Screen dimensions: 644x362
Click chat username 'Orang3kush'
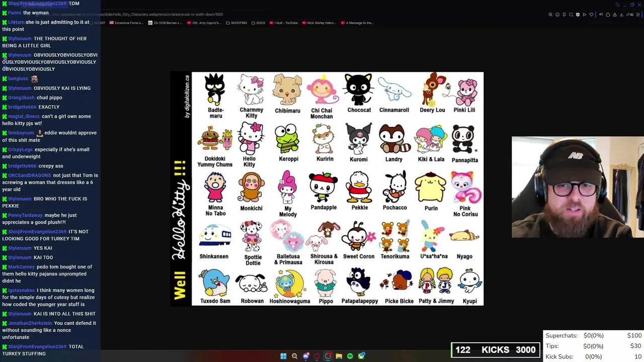pos(21,98)
